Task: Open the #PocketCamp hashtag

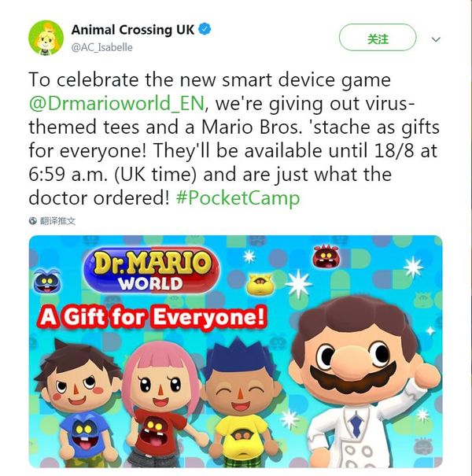Action: click(x=238, y=198)
